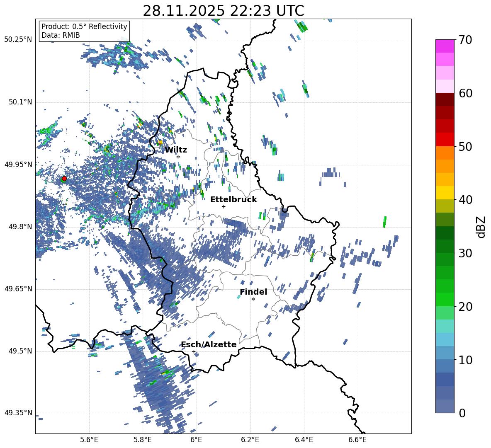Click the Data: RMIB text
The width and height of the screenshot is (491, 448).
(x=61, y=35)
